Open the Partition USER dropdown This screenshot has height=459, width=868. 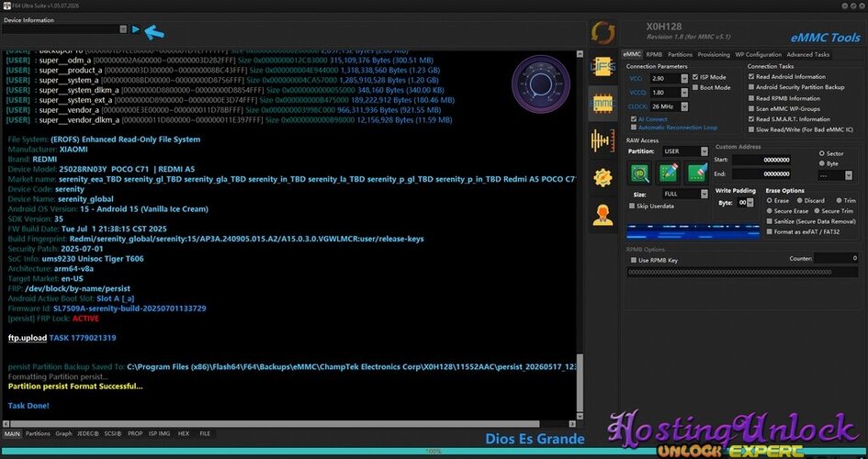tap(705, 151)
